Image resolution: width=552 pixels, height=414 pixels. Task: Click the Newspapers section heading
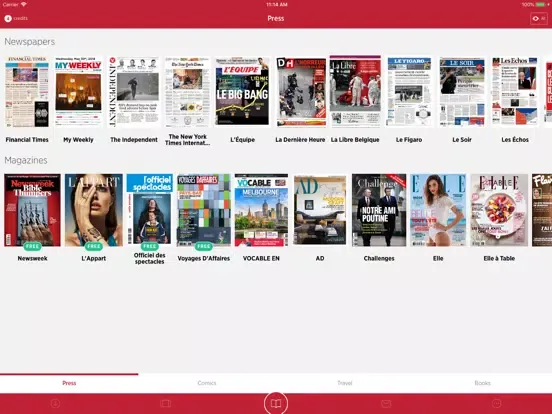click(x=30, y=42)
